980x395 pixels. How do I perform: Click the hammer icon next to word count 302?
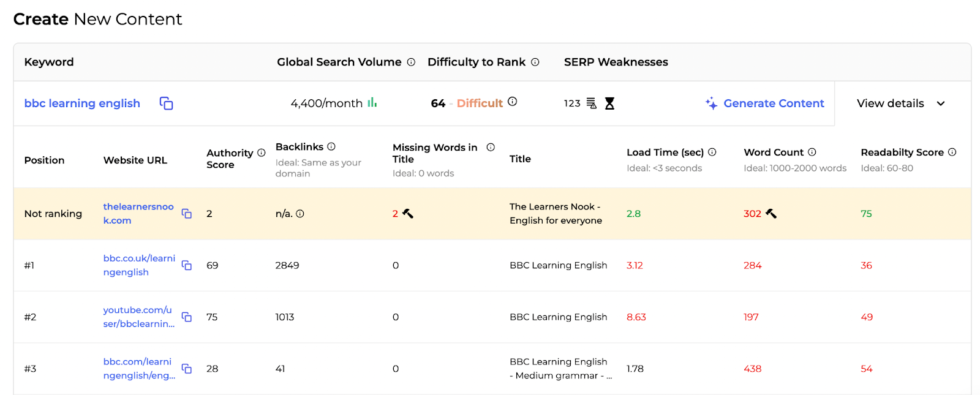point(771,214)
